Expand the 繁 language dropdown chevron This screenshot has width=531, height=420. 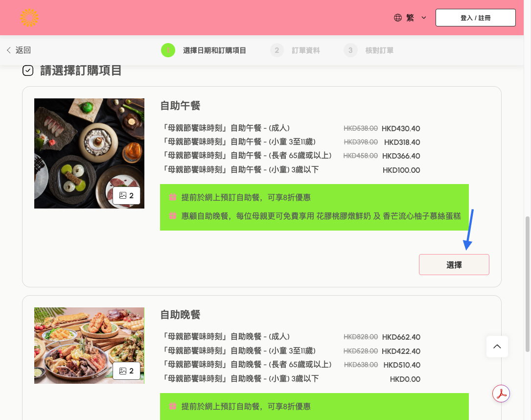424,18
